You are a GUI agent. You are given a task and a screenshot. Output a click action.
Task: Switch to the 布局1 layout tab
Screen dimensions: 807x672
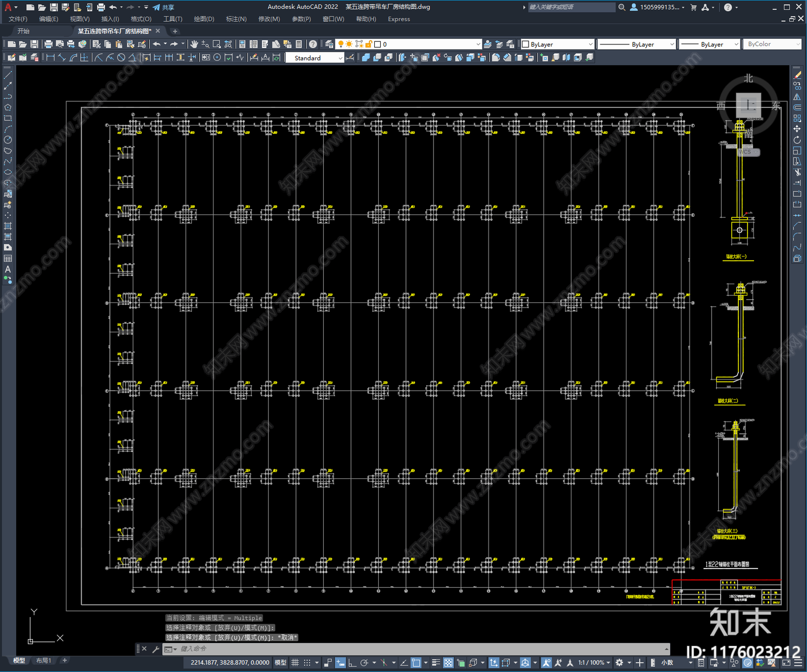(44, 660)
